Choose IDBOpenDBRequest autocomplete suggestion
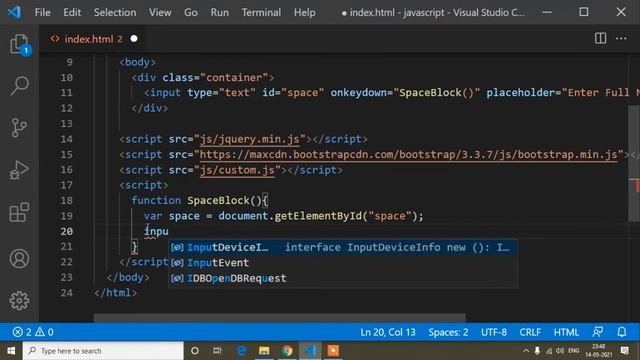Screen dimensions: 640x360 tap(343, 278)
